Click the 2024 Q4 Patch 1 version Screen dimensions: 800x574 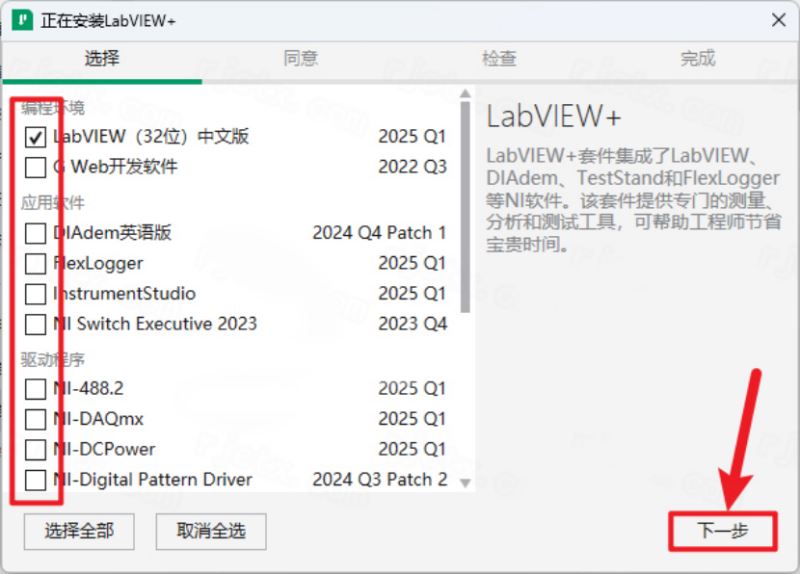tap(379, 233)
